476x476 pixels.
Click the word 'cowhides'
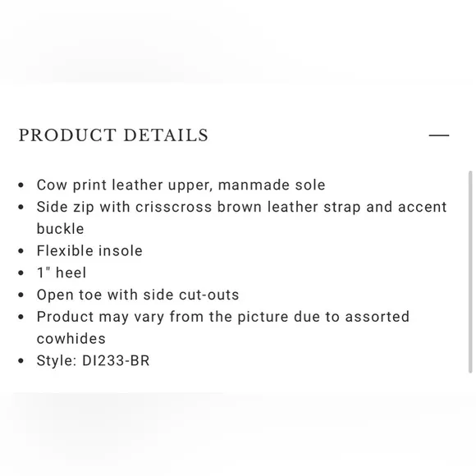[x=71, y=339]
